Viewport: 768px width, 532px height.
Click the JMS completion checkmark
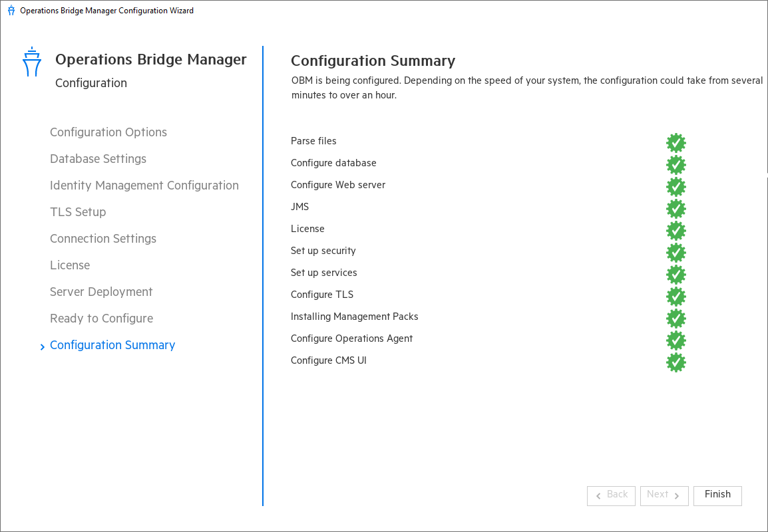(x=676, y=209)
